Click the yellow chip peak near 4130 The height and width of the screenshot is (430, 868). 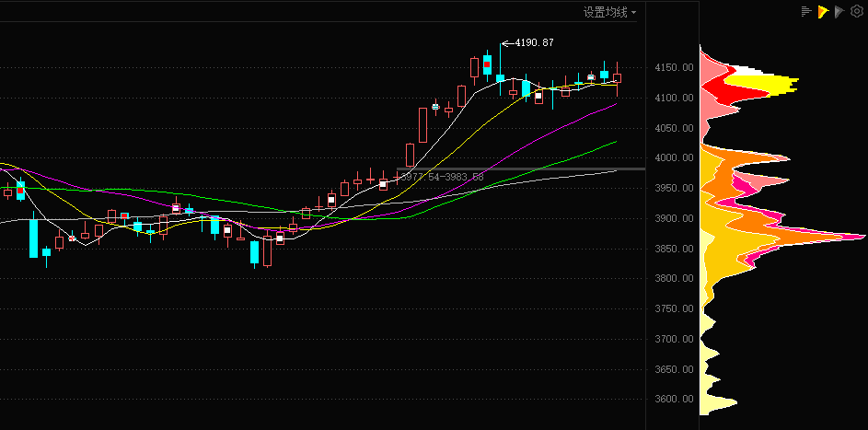tap(767, 84)
